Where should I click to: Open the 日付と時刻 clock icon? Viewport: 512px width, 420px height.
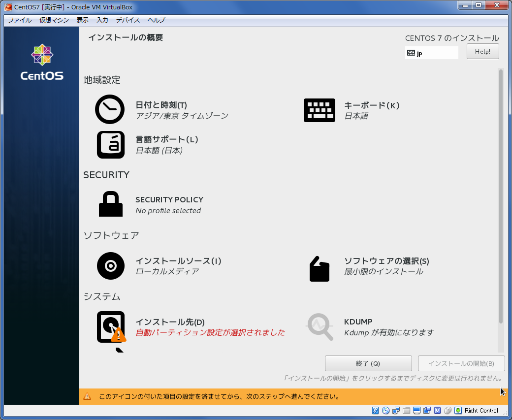(110, 109)
